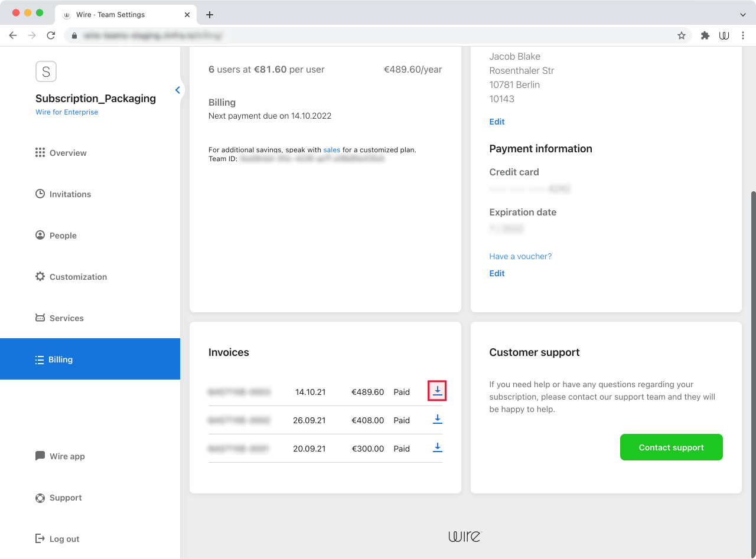The image size is (756, 559).
Task: Open a new browser tab
Action: tap(209, 15)
